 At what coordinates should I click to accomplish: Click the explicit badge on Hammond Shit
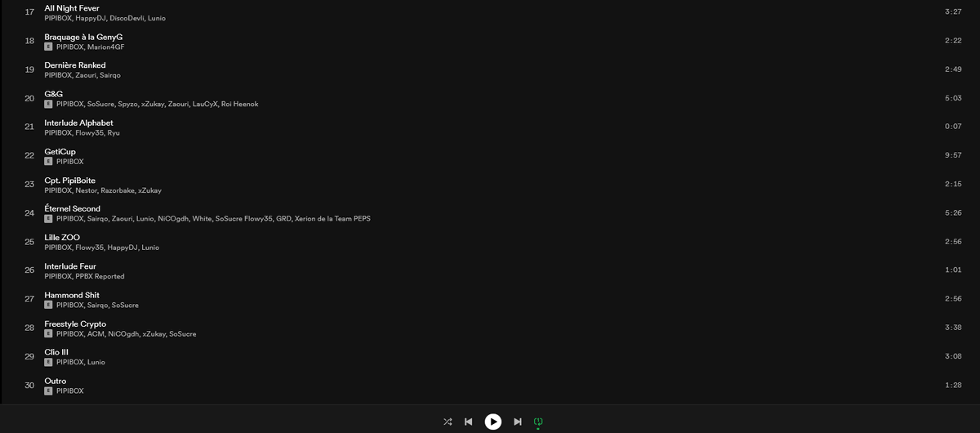pyautogui.click(x=48, y=305)
